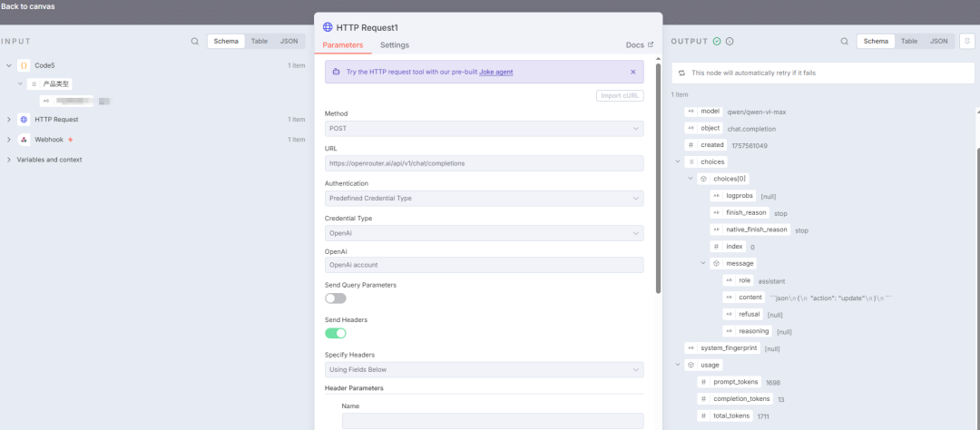The width and height of the screenshot is (980, 430).
Task: Expand Variables and context
Action: (x=9, y=160)
